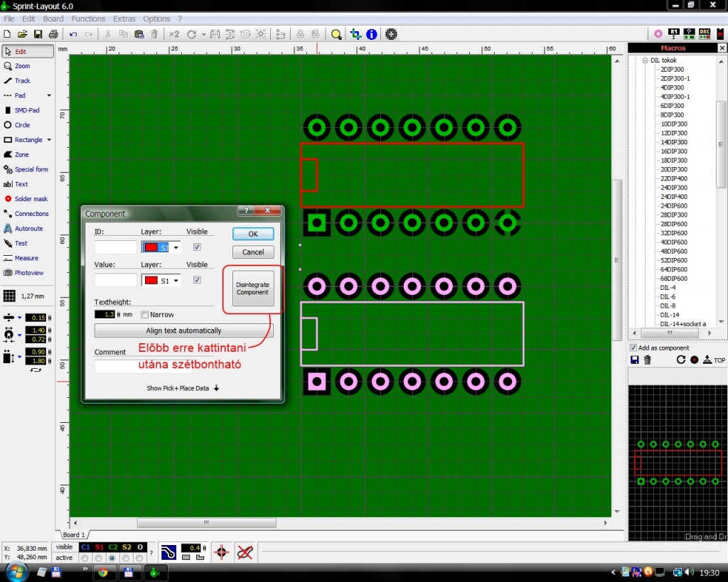The width and height of the screenshot is (728, 582).
Task: Print the board using the printer icon
Action: tap(53, 34)
